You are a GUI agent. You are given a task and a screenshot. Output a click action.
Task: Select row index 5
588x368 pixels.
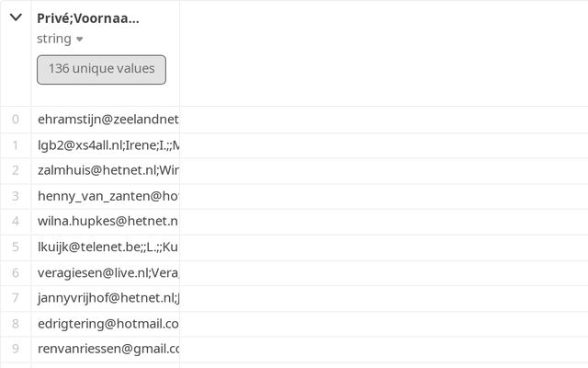16,247
